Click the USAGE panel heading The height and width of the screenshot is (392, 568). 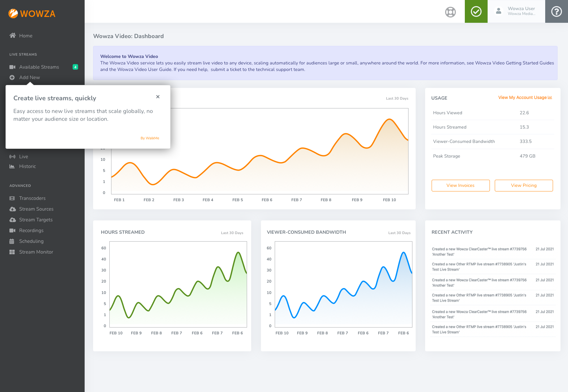(x=439, y=98)
